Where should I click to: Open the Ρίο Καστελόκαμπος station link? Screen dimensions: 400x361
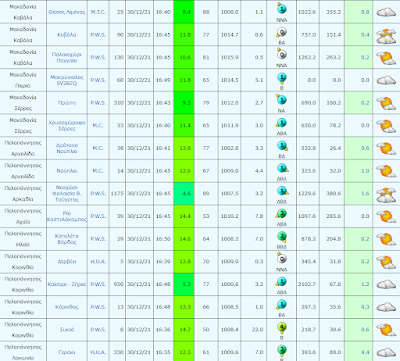pyautogui.click(x=67, y=216)
